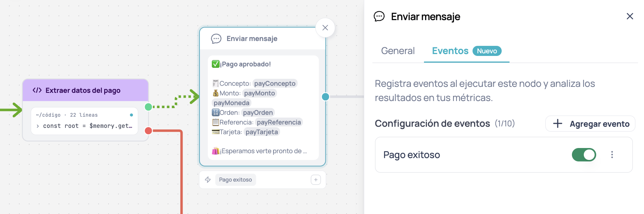The image size is (644, 214).
Task: Open the Eventos tab
Action: tap(450, 51)
